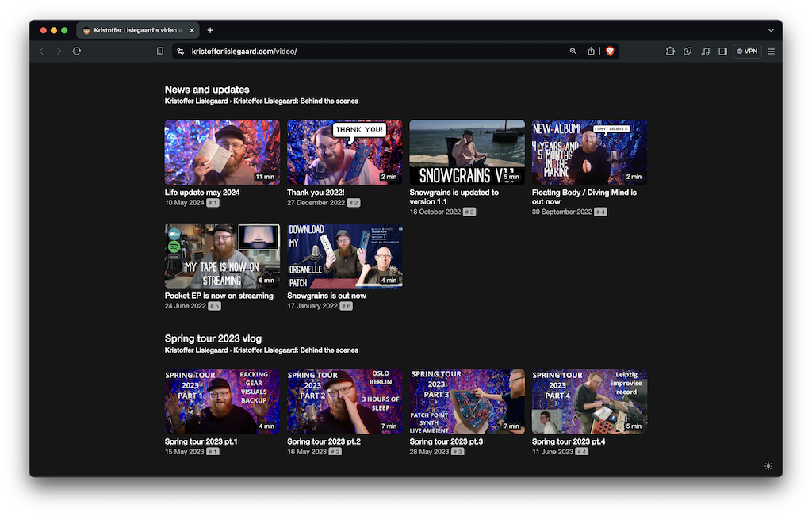Toggle the Brave VPN button

pos(747,51)
